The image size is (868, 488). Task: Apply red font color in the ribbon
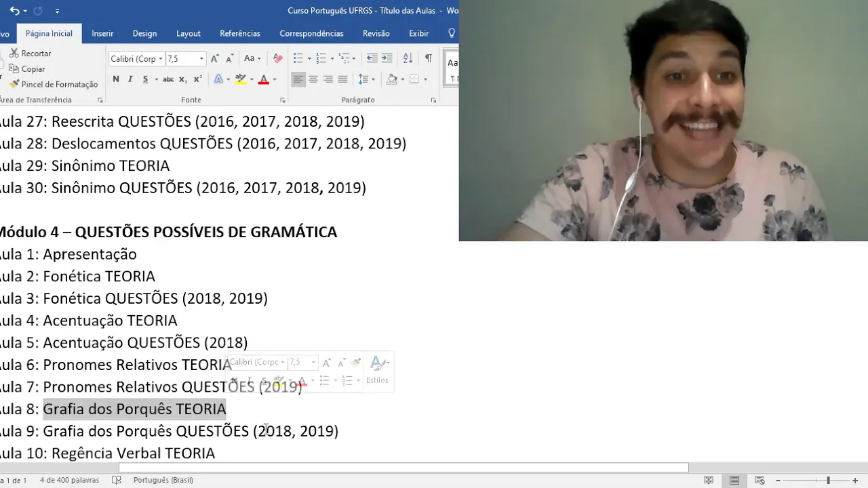(264, 79)
